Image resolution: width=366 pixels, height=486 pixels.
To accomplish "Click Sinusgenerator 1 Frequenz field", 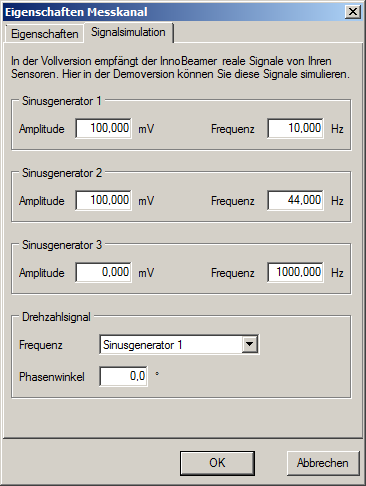I will tap(295, 128).
